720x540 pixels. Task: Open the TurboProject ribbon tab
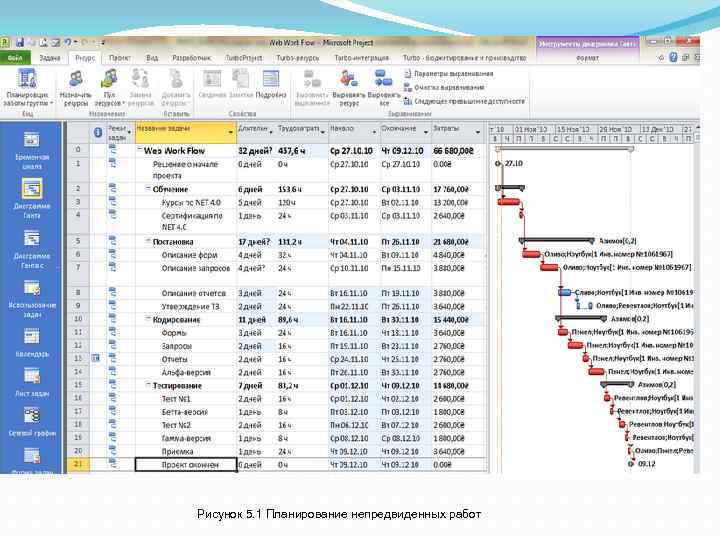tap(244, 58)
